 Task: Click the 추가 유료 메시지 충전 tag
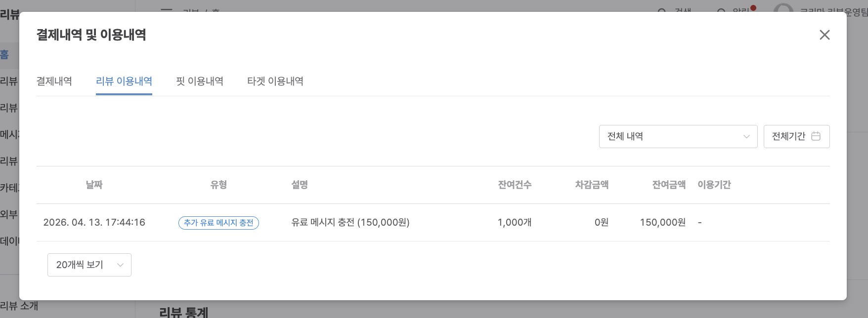[x=218, y=223]
